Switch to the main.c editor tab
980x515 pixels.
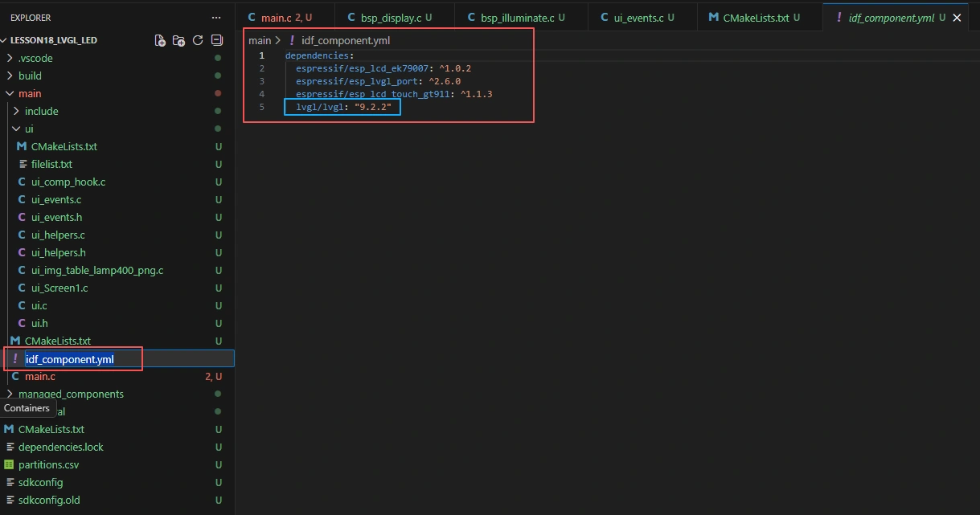pos(277,18)
